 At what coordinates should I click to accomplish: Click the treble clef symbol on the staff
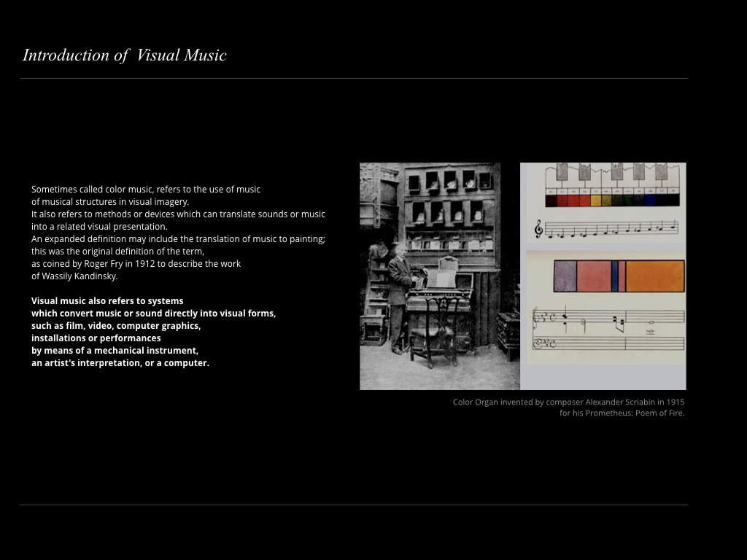pos(539,230)
